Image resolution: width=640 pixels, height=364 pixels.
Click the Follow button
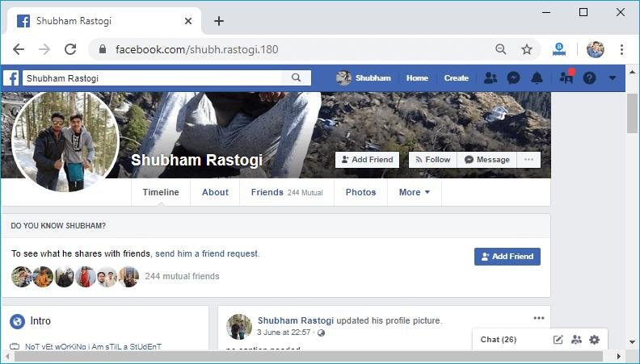[432, 159]
